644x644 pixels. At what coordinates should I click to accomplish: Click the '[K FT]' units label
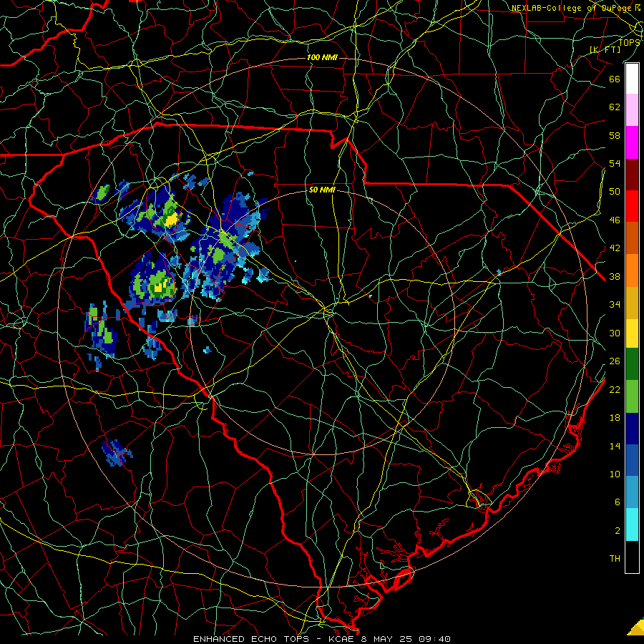[605, 49]
